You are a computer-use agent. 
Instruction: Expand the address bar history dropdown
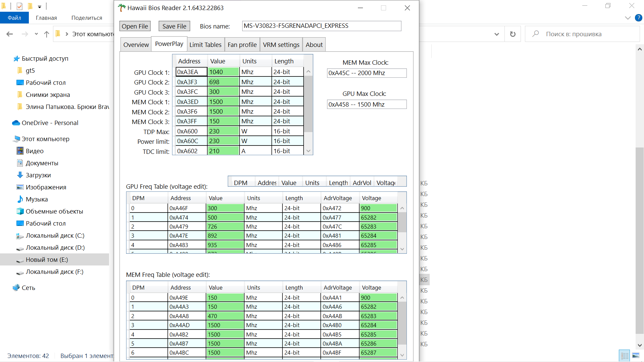point(497,34)
